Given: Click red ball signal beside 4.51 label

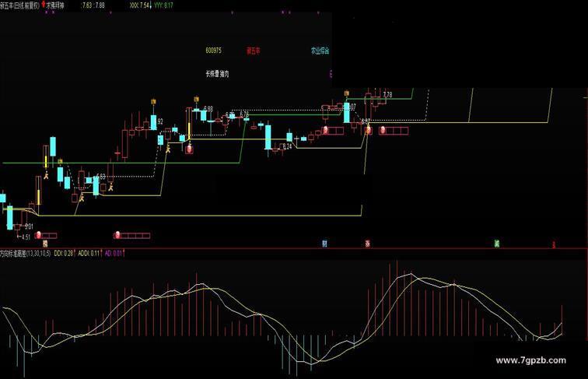Looking at the screenshot, I should point(38,236).
